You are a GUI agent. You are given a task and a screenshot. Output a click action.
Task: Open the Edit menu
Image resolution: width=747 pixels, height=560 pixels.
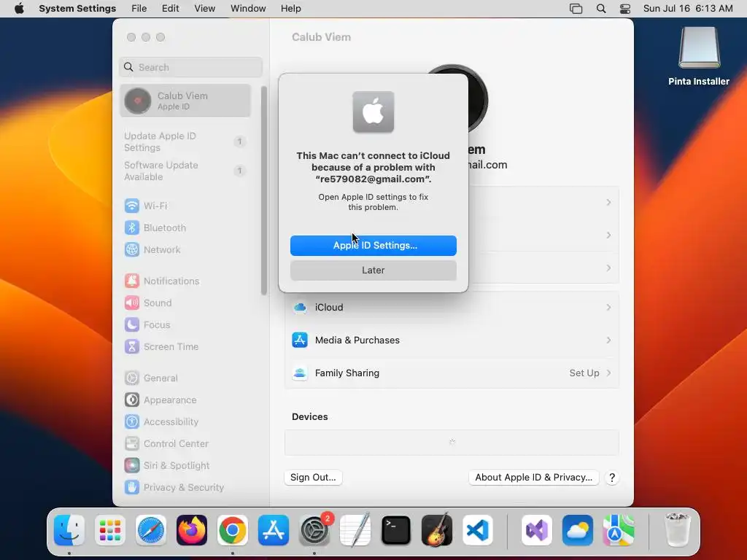[x=170, y=9]
